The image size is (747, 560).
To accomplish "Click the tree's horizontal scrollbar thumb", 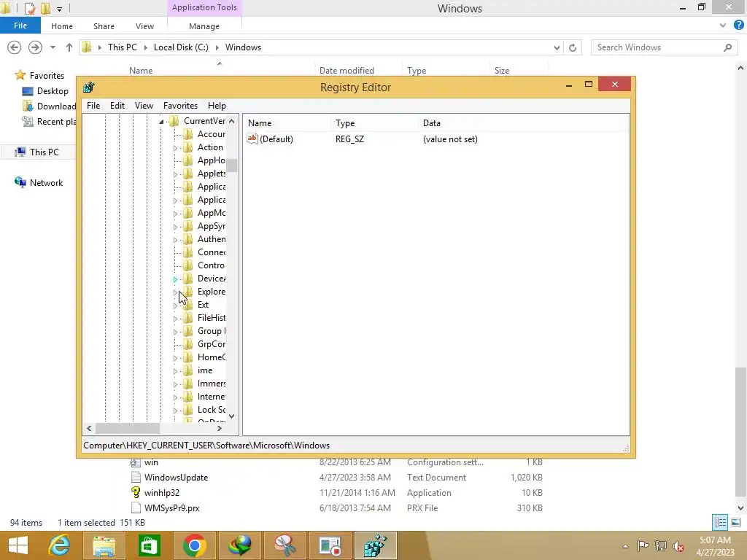I will (x=128, y=429).
